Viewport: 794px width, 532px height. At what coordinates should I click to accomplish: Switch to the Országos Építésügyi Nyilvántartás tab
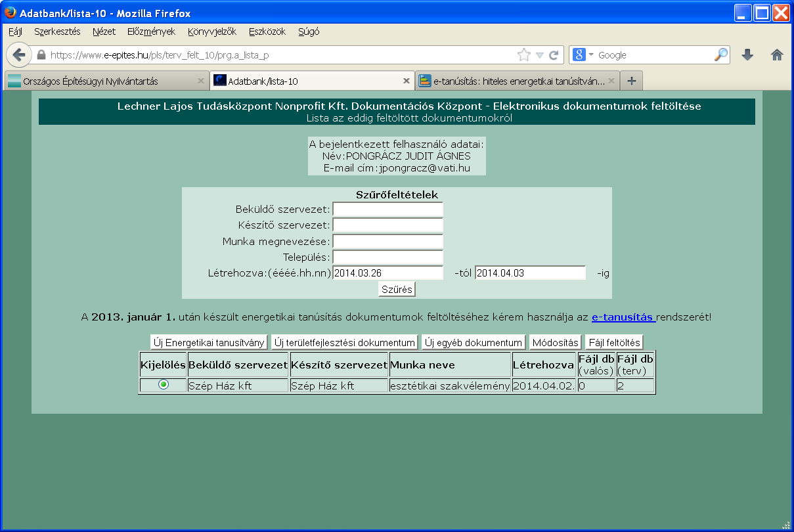click(106, 81)
